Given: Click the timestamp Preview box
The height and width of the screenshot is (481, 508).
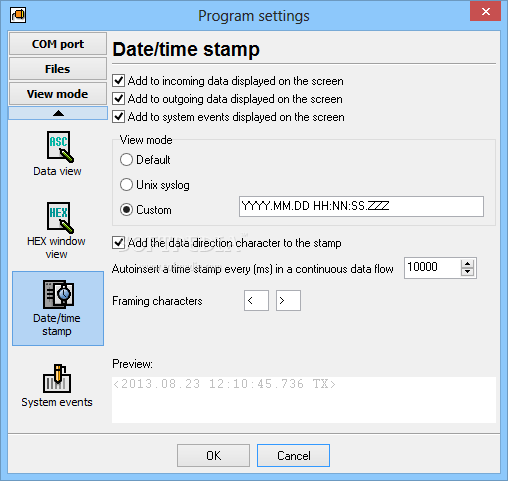Looking at the screenshot, I should [304, 400].
